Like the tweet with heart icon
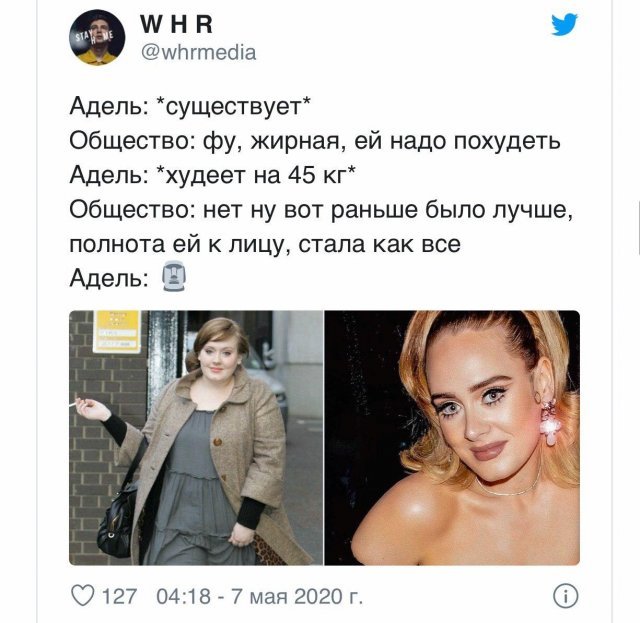 [x=83, y=596]
